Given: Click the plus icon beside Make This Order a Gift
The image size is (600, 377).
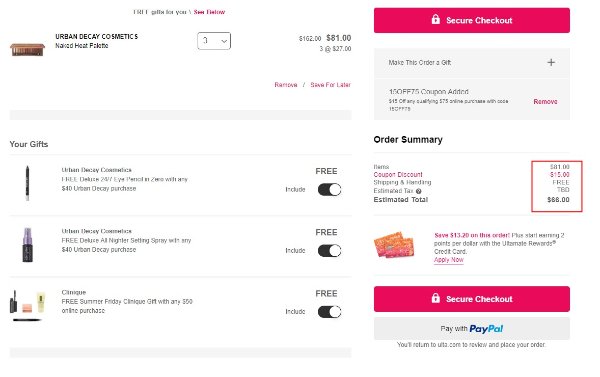Looking at the screenshot, I should click(551, 62).
